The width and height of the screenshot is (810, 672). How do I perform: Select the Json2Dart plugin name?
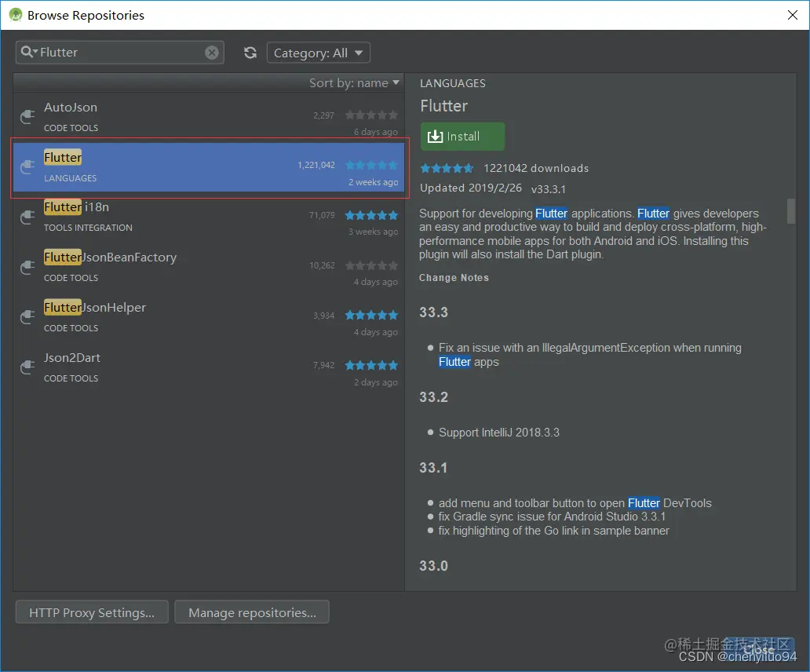(71, 358)
